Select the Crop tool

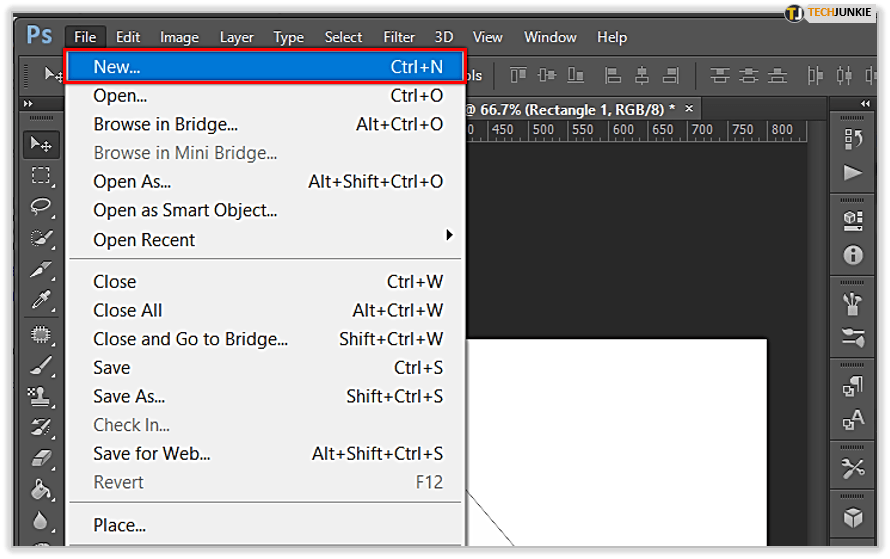tap(41, 269)
